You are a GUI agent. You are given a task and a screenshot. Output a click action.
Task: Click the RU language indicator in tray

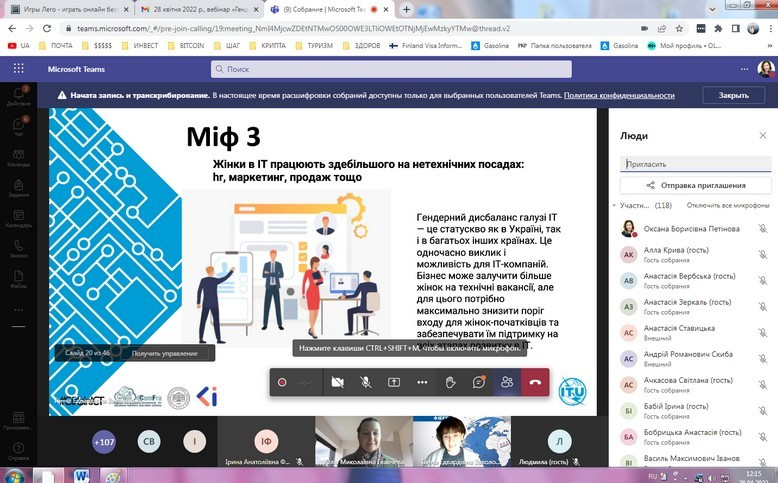pyautogui.click(x=652, y=476)
